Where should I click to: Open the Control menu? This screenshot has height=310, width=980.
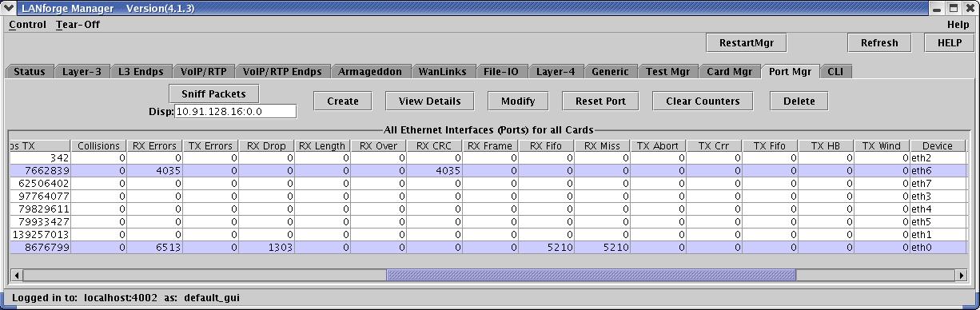pyautogui.click(x=27, y=25)
